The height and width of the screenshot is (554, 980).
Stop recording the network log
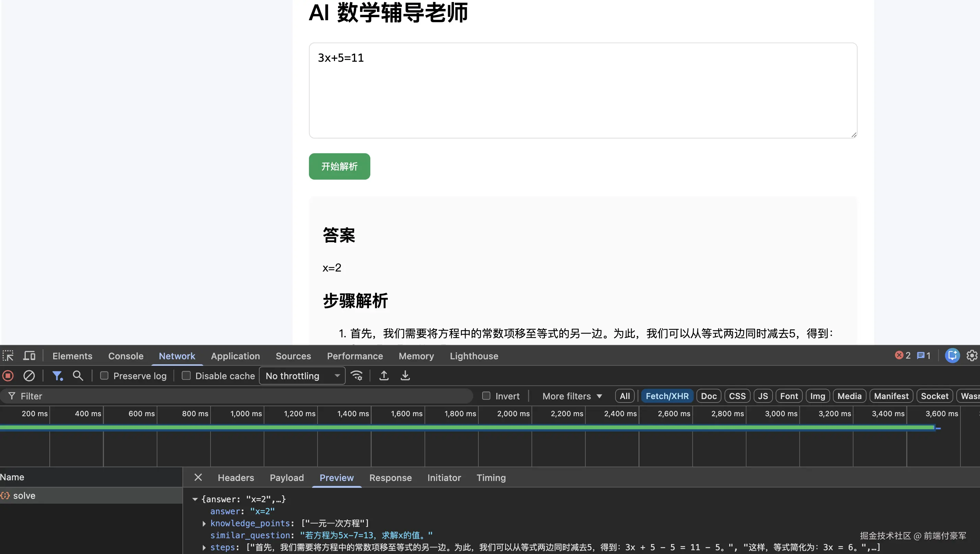(x=8, y=376)
